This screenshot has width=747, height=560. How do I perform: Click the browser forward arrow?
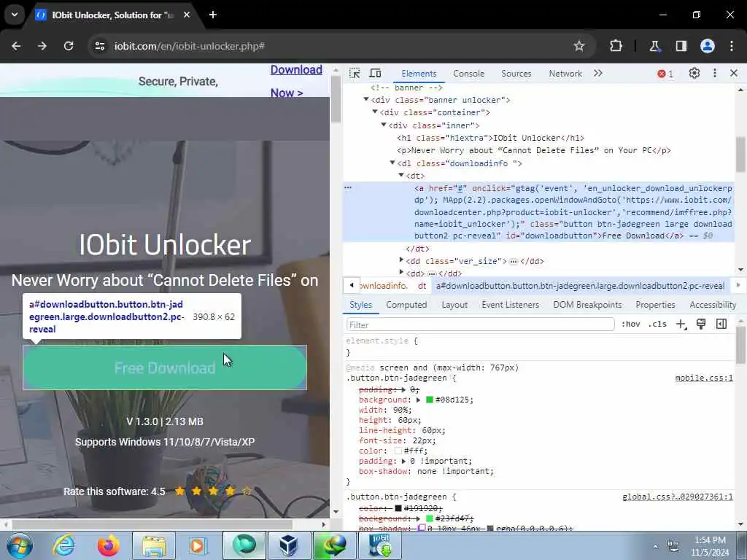pyautogui.click(x=42, y=46)
